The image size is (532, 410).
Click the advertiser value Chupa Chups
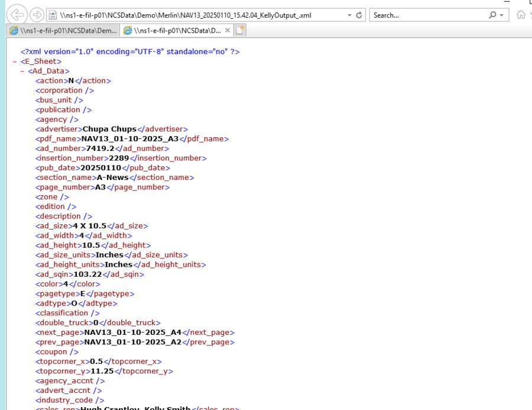click(109, 129)
